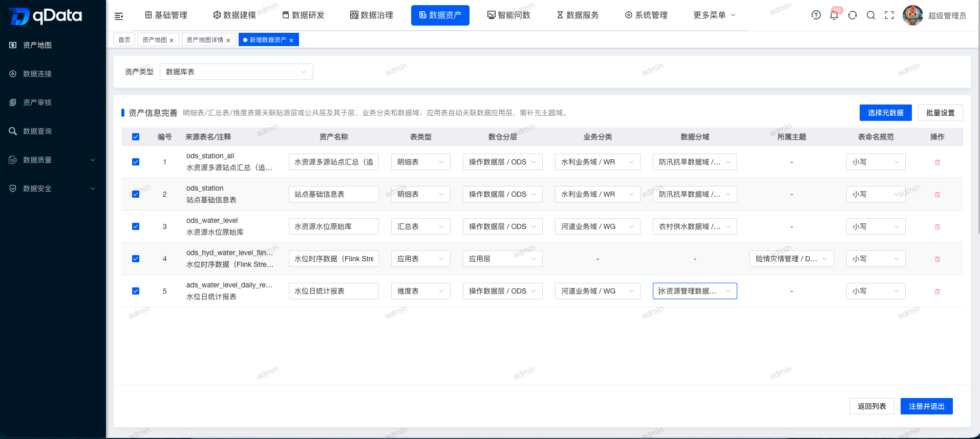Open row 4 所属主题 险情灾情管理 dropdown

792,259
